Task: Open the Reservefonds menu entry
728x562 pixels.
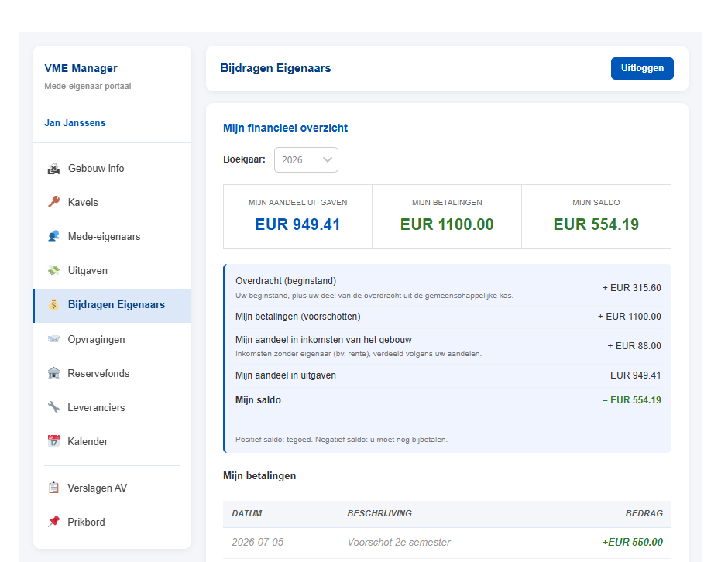Action: point(112,373)
